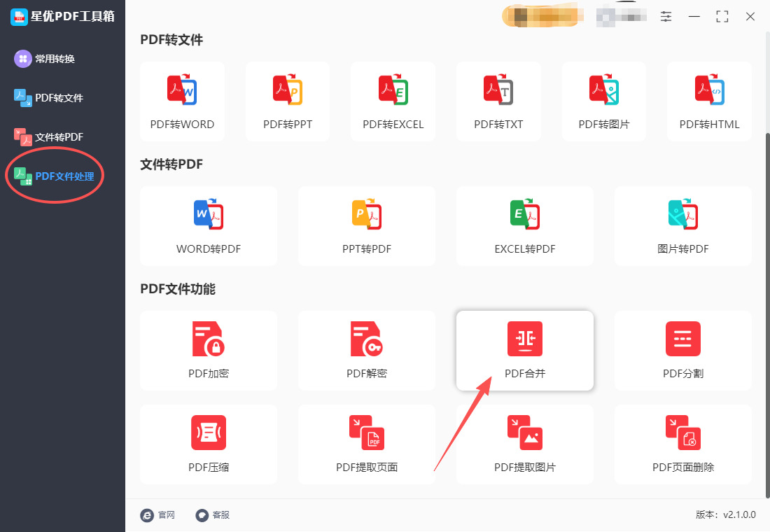Switch to 常用转换 sidebar section
Image resolution: width=770 pixels, height=532 pixels.
(45, 59)
